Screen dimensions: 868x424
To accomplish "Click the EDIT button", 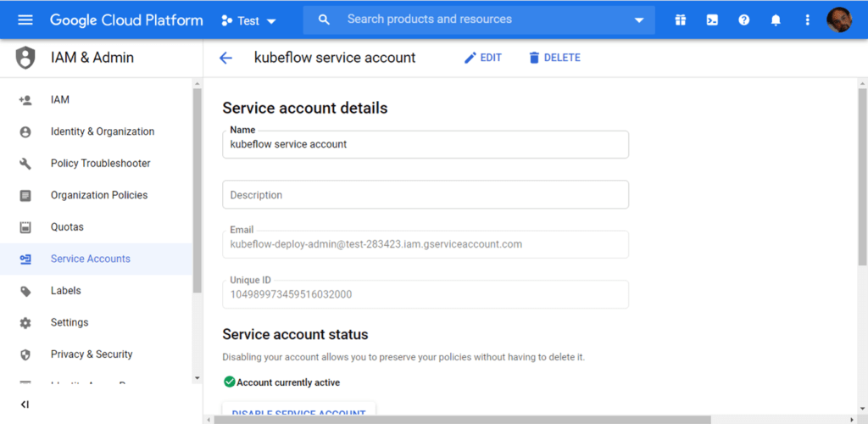I will (482, 58).
